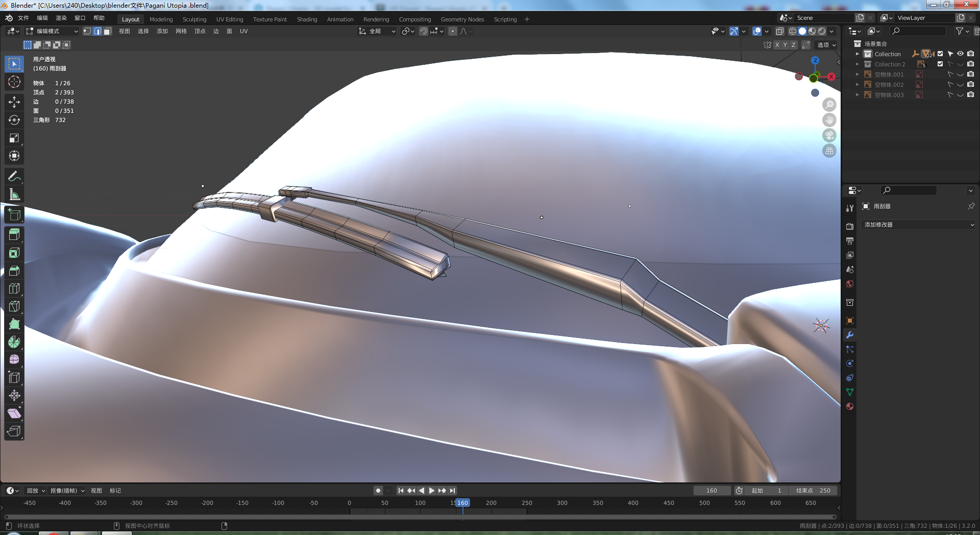Select the Box Select tool in the left toolbar
980x535 pixels.
(x=14, y=64)
